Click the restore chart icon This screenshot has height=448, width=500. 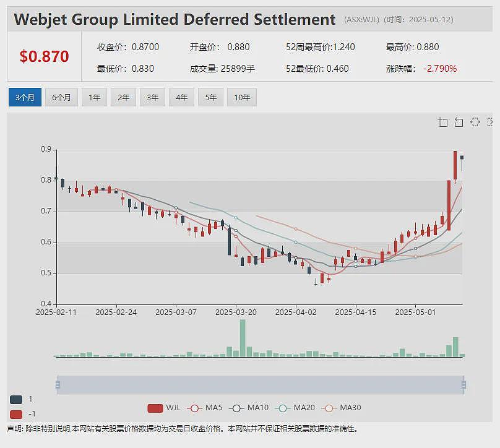pyautogui.click(x=475, y=122)
